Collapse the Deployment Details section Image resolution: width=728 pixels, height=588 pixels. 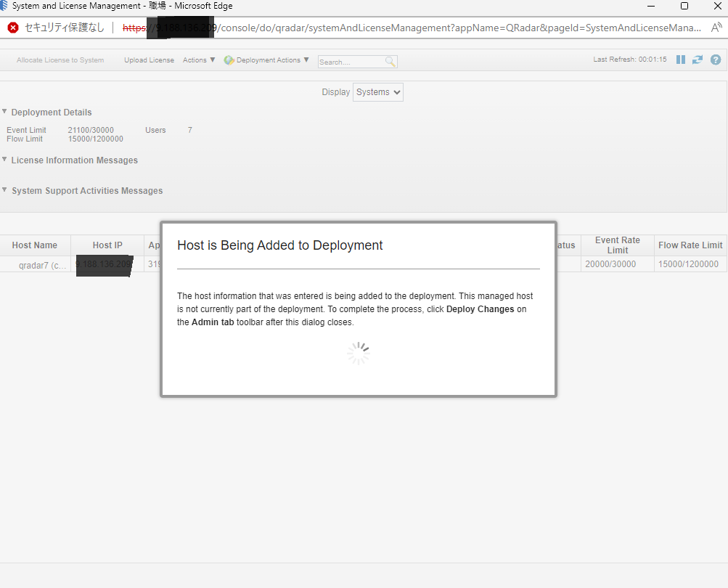pos(4,112)
